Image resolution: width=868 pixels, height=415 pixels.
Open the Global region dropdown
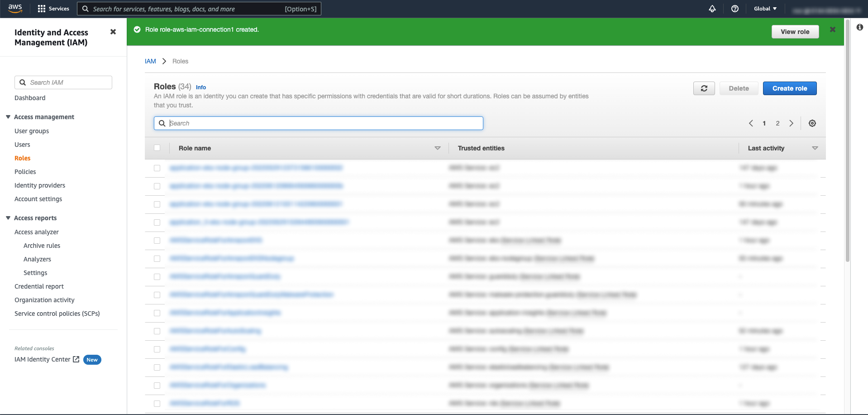tap(765, 9)
